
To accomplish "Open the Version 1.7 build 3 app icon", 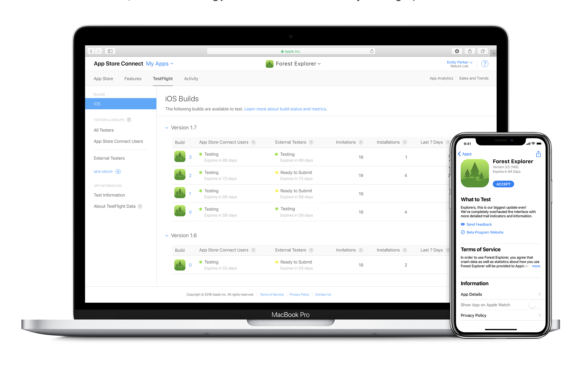I will (180, 157).
